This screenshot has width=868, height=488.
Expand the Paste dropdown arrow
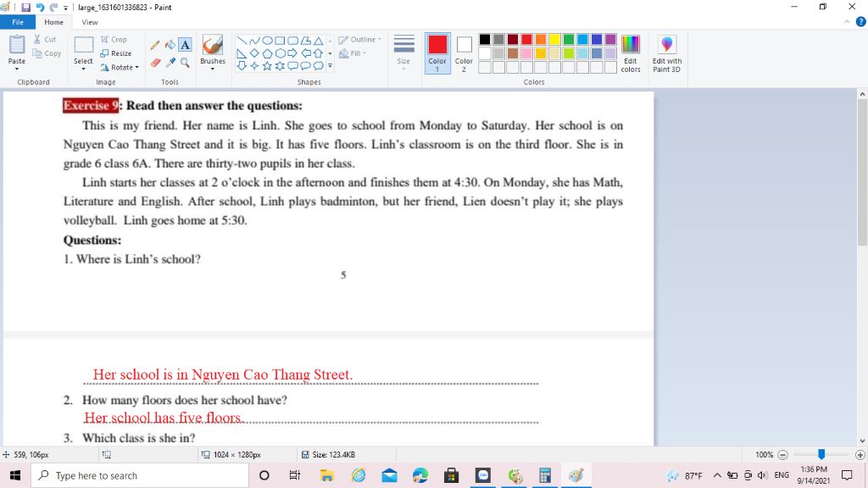(x=17, y=69)
